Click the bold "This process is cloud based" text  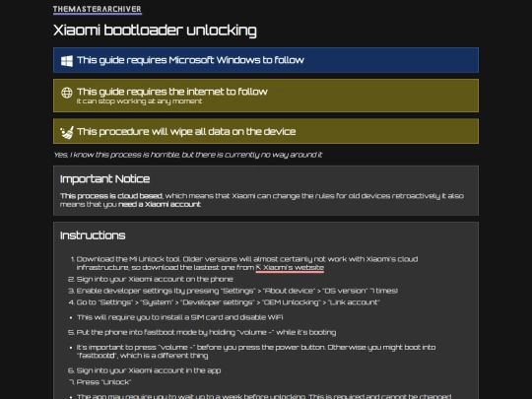tap(111, 196)
